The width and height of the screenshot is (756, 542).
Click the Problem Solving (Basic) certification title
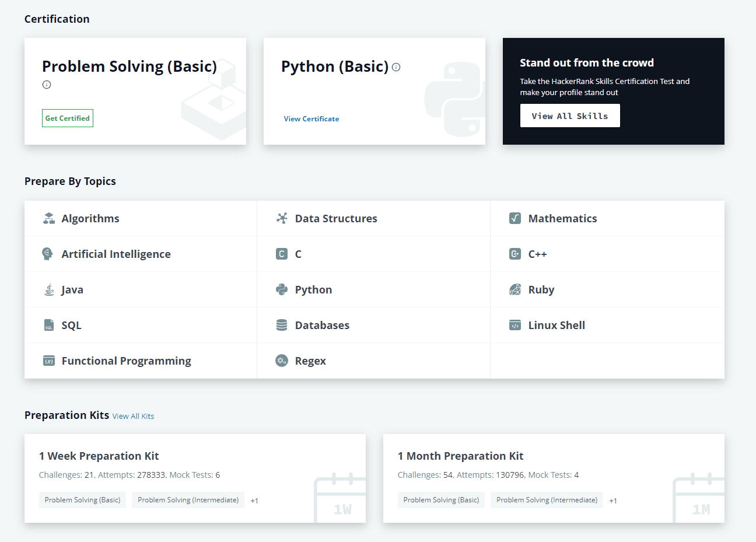click(x=129, y=66)
